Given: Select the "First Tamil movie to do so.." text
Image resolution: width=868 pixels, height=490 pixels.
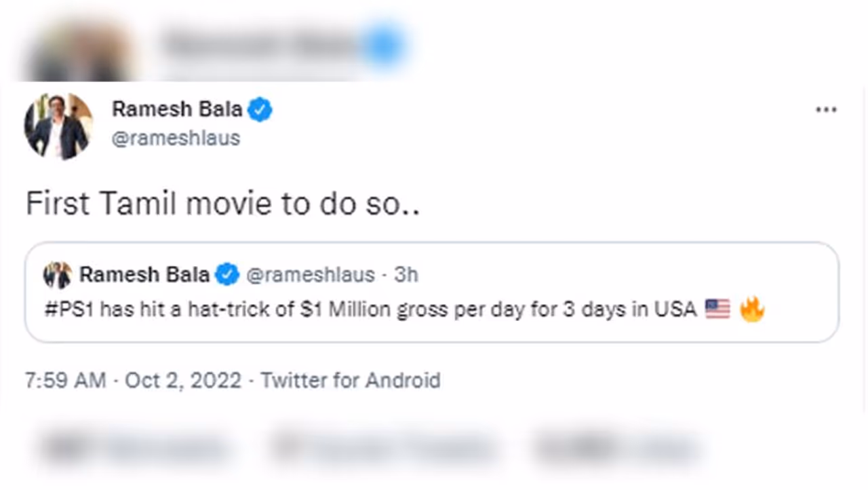Looking at the screenshot, I should tap(222, 203).
